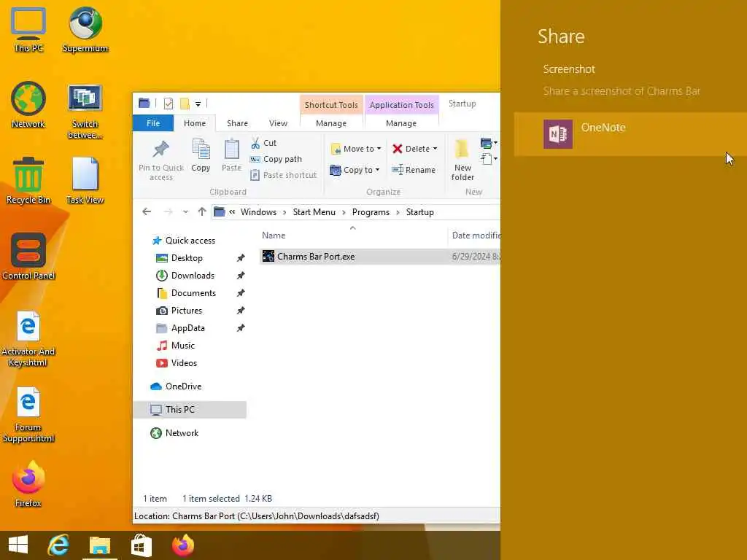This screenshot has width=747, height=560.
Task: Open the Store from the taskbar
Action: click(141, 545)
